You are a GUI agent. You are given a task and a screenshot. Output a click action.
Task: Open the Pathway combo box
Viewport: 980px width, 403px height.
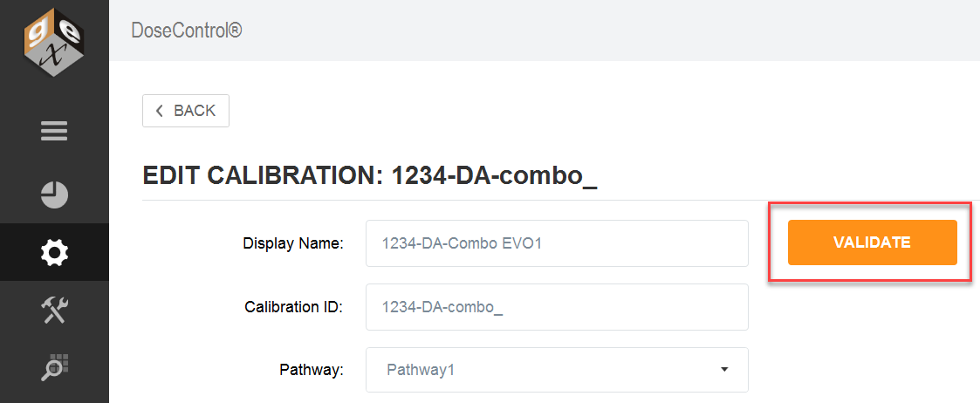tap(557, 370)
